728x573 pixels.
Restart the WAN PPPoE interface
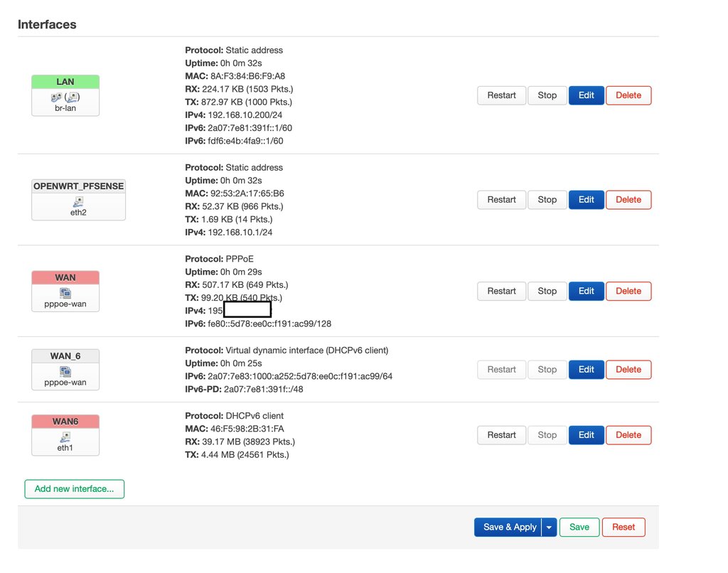(501, 291)
